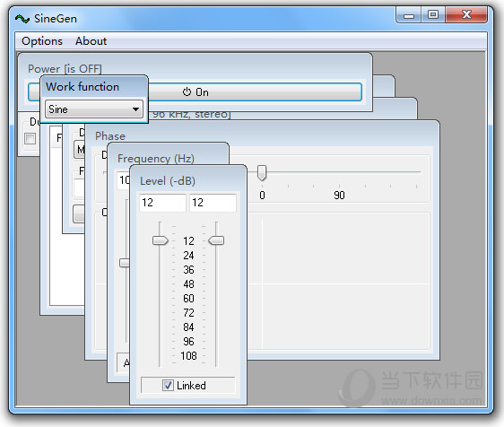Click the left level slider thumb
This screenshot has width=504, height=427.
tap(160, 240)
